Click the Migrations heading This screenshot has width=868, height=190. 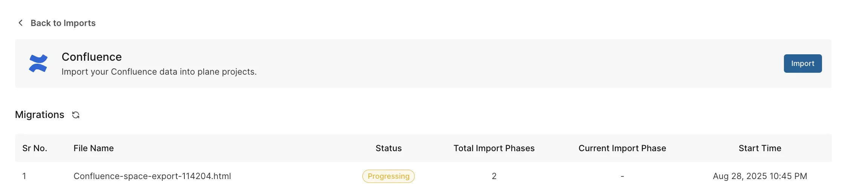pos(40,115)
